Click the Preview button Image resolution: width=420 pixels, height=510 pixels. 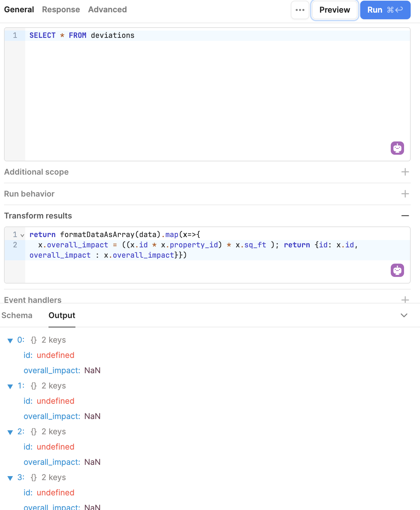pos(335,10)
